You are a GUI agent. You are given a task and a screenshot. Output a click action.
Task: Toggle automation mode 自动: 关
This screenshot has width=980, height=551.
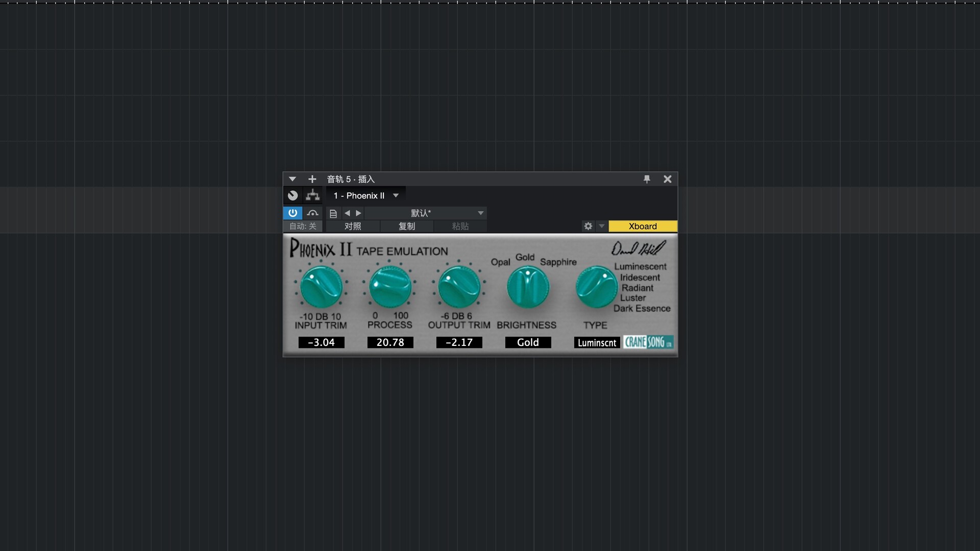pyautogui.click(x=303, y=226)
